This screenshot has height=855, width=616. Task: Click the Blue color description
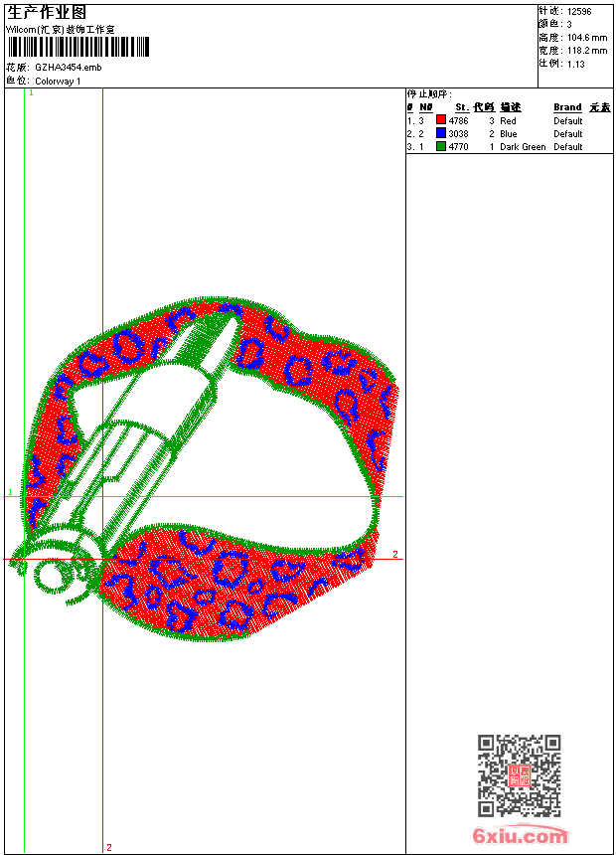(508, 133)
